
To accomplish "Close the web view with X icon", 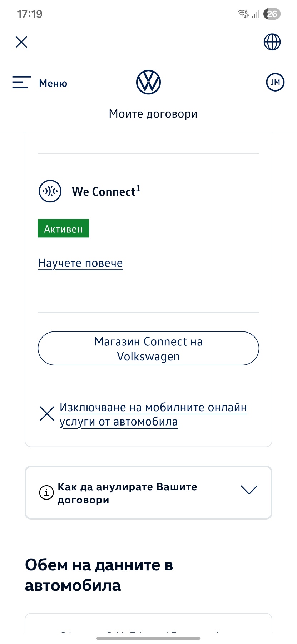I will (21, 42).
